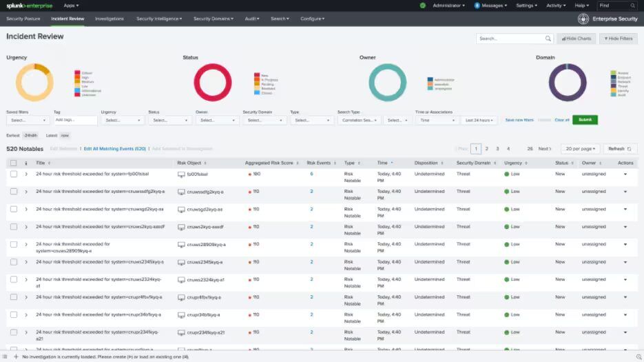
Task: Sort table by Risk Object column
Action: 191,163
